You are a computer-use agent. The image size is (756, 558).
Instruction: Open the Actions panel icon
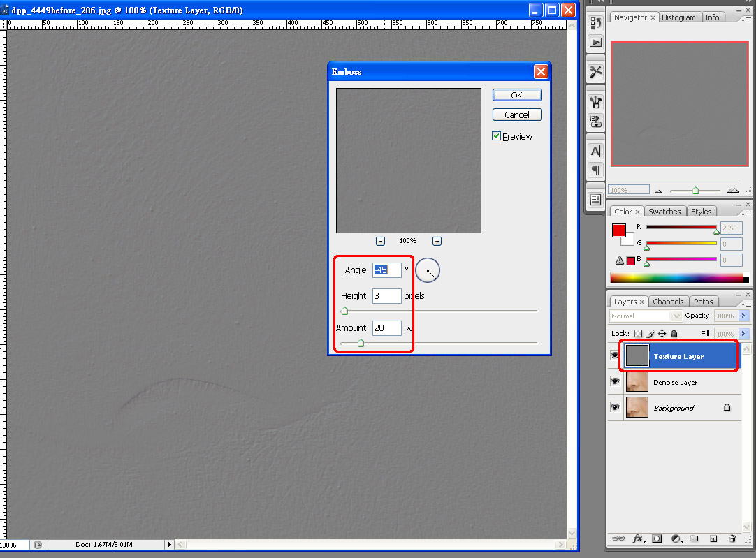595,42
